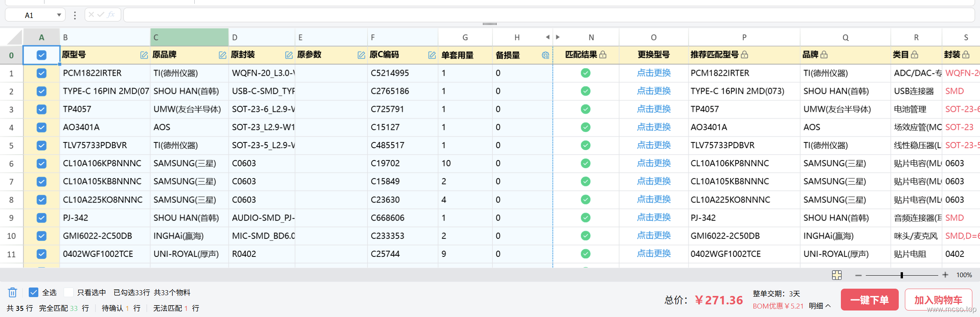Click the lock icon next to 品牌 header

824,54
